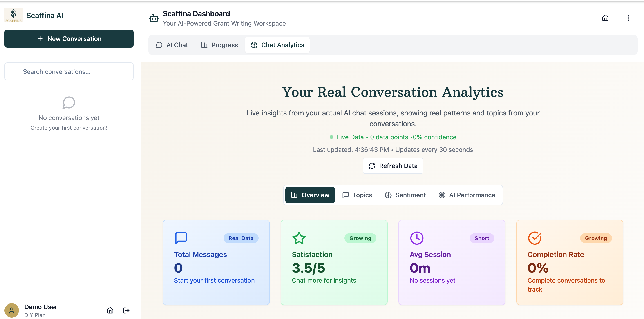Show the AI Performance view

[x=467, y=195]
